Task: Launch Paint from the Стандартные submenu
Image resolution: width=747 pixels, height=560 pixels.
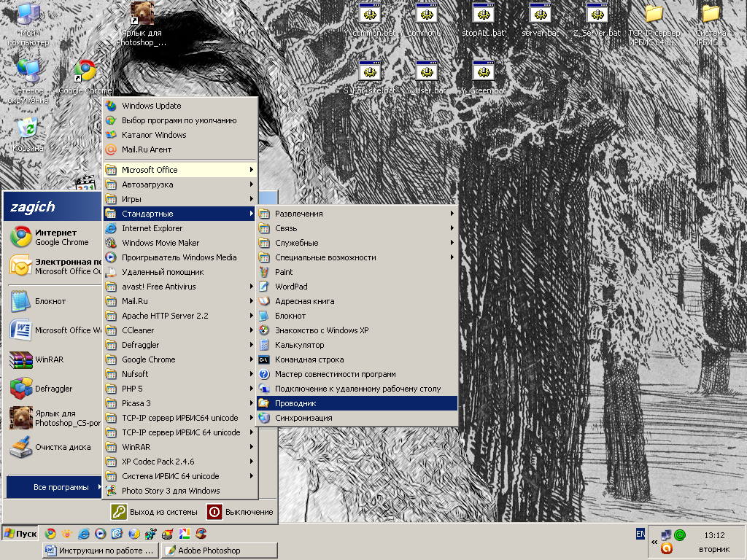Action: [x=357, y=272]
